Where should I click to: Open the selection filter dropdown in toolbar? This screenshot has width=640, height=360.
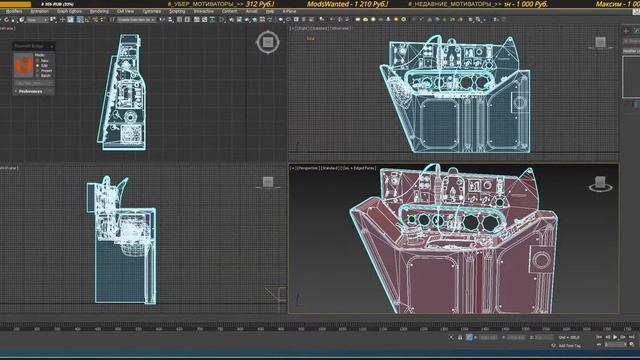click(x=37, y=20)
